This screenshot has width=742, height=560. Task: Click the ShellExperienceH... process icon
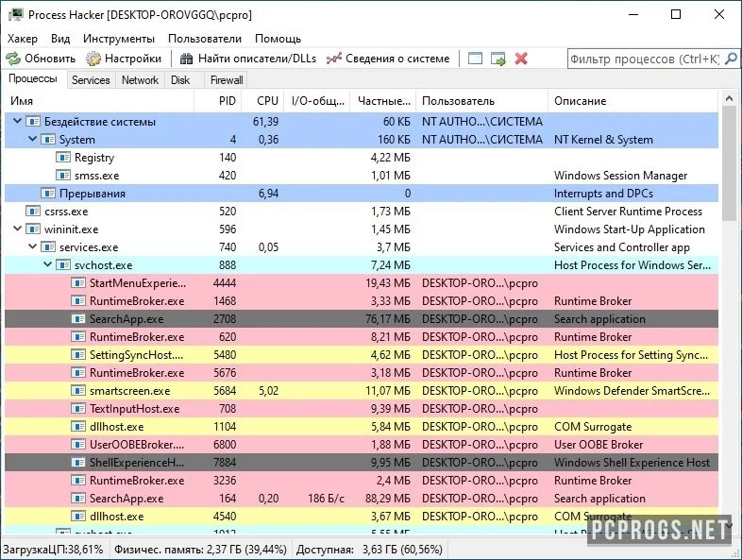78,463
